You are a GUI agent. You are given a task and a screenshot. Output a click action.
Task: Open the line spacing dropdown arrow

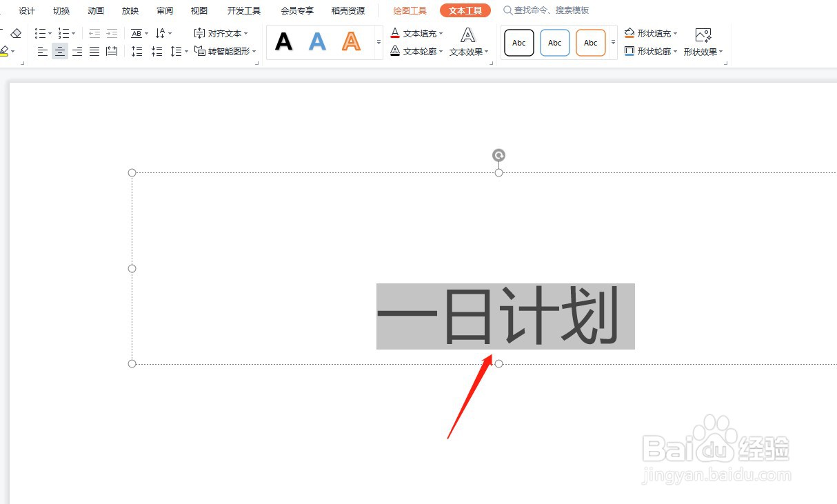[x=186, y=51]
